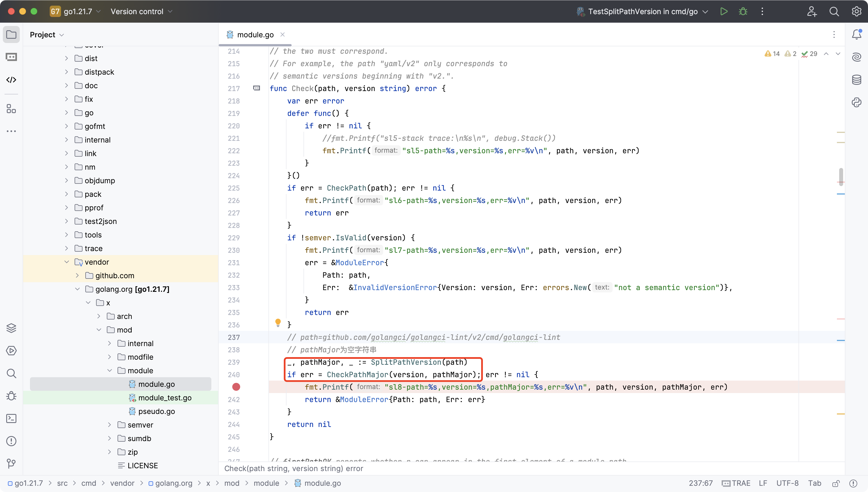Click the Tab indent setting
868x492 pixels.
(x=814, y=483)
